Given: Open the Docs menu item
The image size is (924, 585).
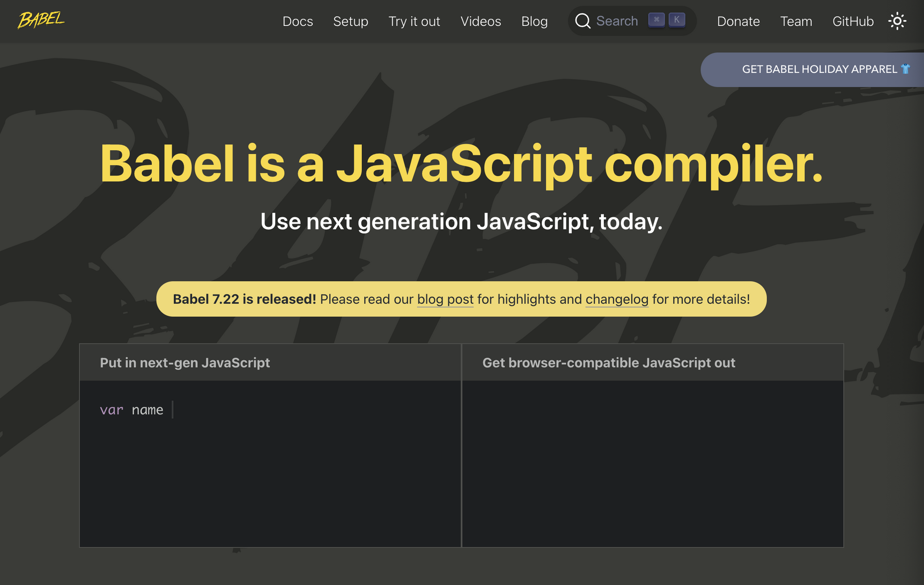Looking at the screenshot, I should tap(298, 21).
